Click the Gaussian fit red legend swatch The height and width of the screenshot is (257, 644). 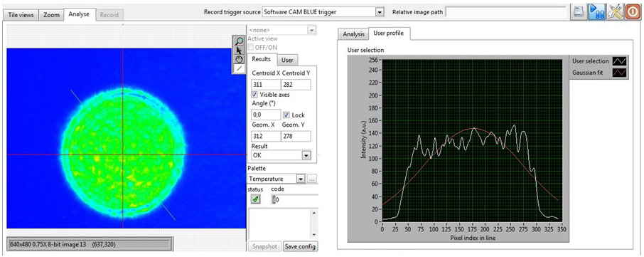pyautogui.click(x=619, y=73)
